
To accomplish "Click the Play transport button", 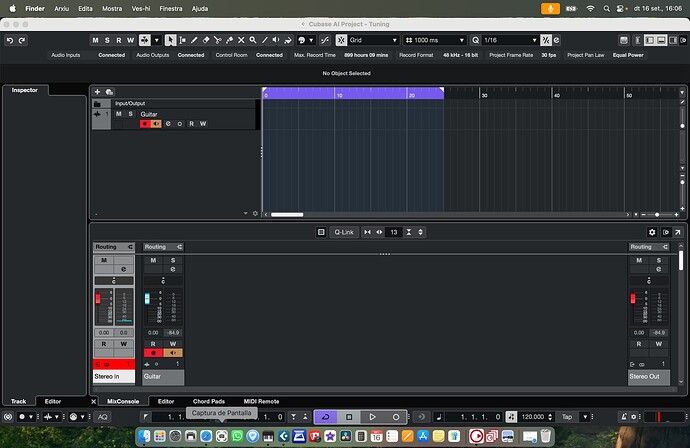I will pyautogui.click(x=372, y=417).
